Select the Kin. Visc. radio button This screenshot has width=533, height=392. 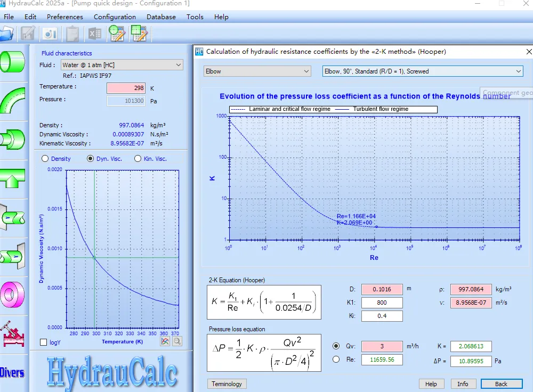pos(138,159)
